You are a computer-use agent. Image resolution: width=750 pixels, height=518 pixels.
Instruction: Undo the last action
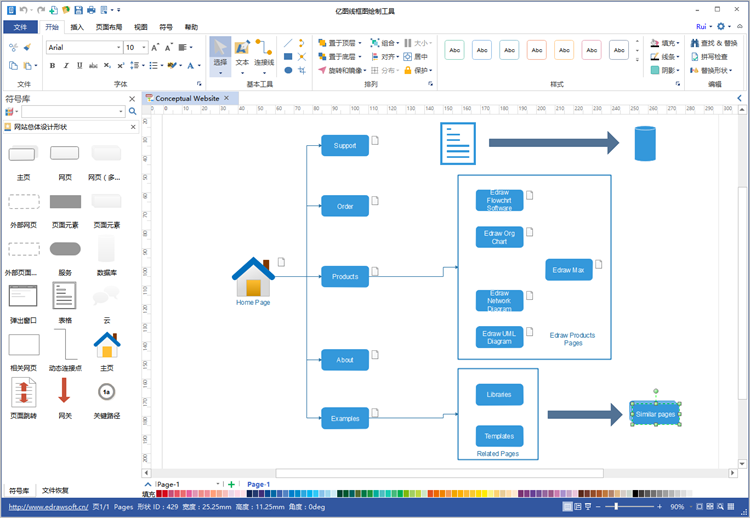point(23,10)
